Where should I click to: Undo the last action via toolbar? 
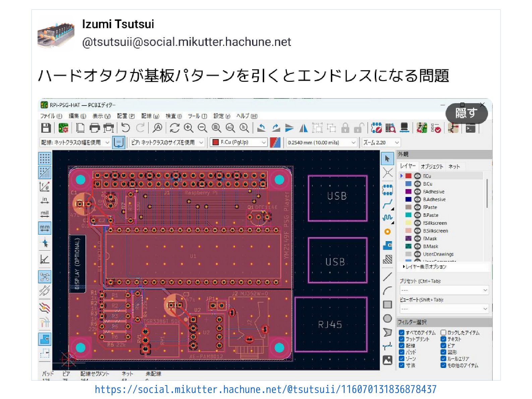tap(126, 128)
